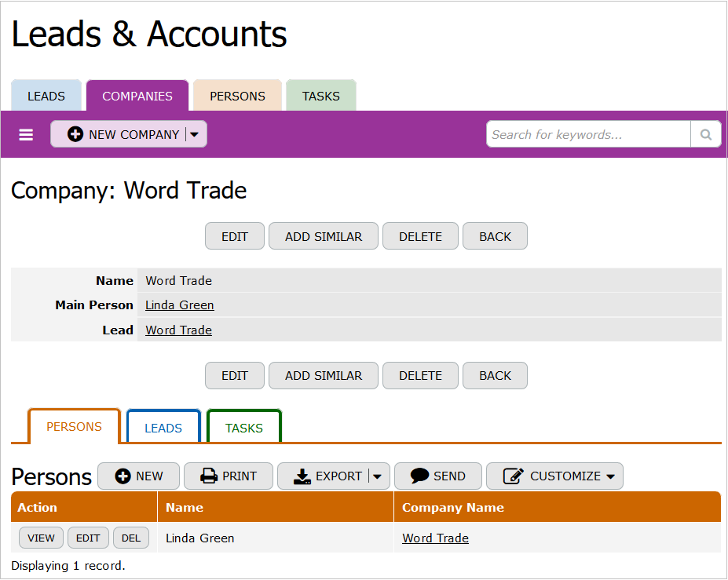Click the download icon on Export button

302,476
